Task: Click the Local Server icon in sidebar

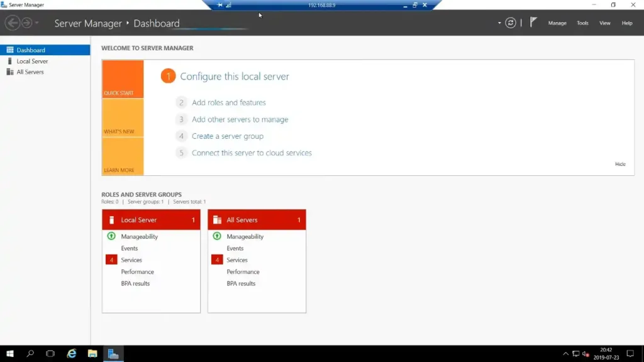Action: [10, 61]
